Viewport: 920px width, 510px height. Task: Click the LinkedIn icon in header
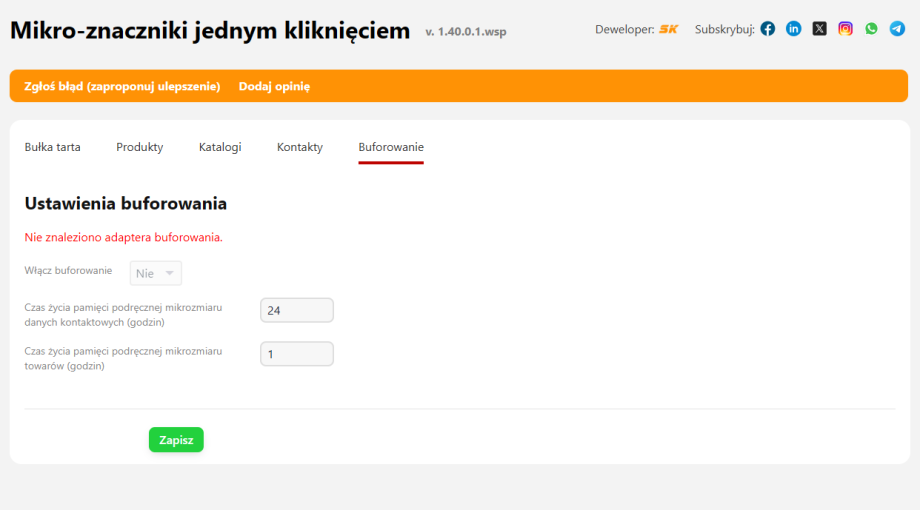click(x=794, y=29)
